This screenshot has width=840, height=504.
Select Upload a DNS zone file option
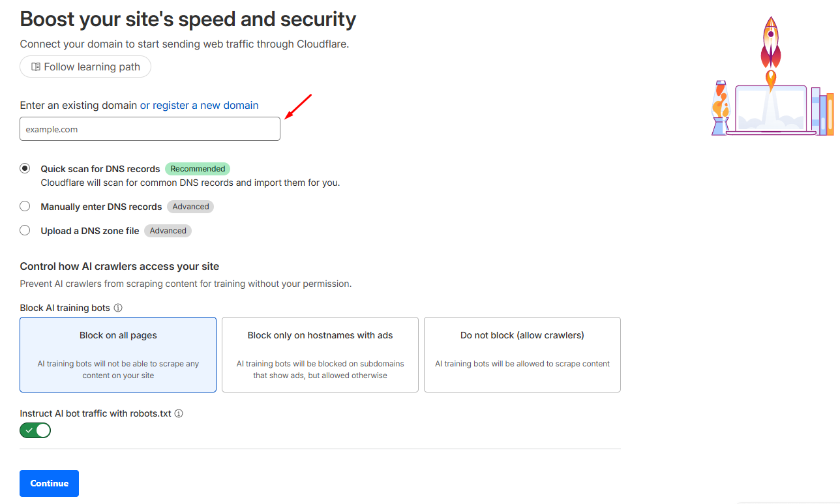pos(25,230)
